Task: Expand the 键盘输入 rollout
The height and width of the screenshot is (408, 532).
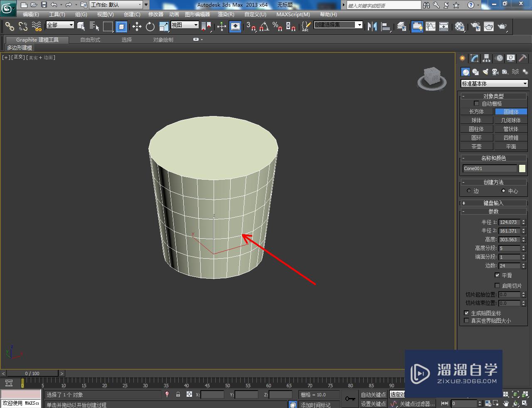Action: point(493,203)
